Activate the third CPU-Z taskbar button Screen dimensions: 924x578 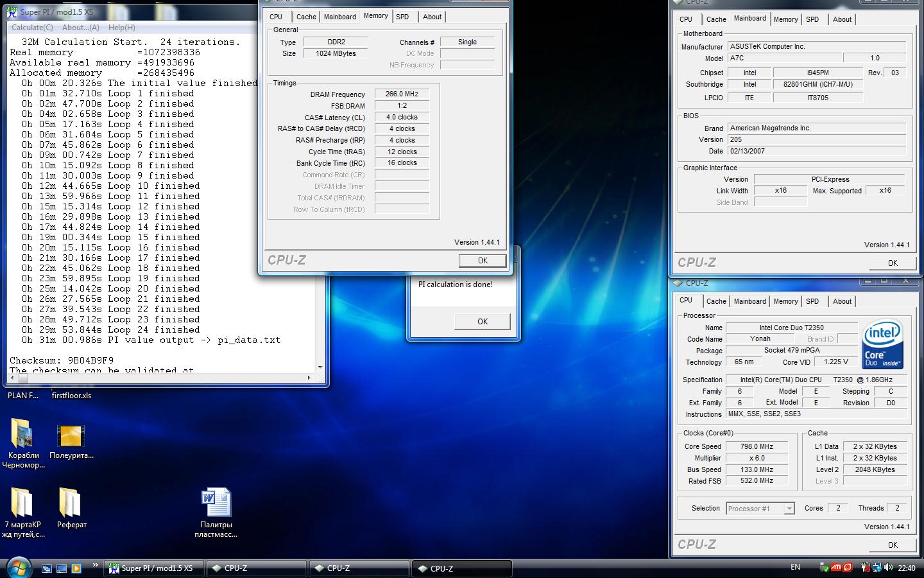pos(463,568)
